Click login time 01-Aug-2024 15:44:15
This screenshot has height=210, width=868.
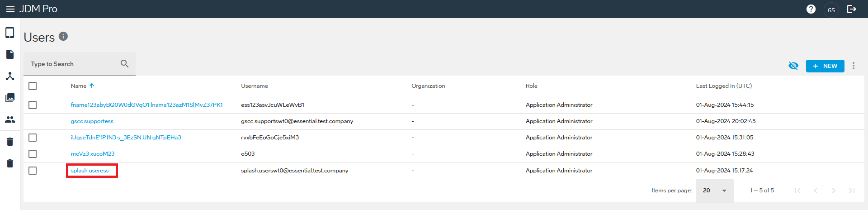click(725, 105)
